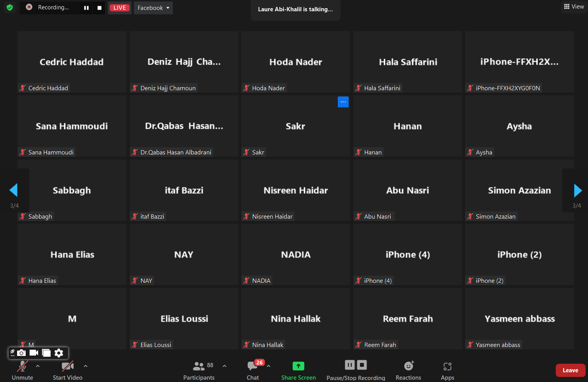Open the three-dots menu on Sakr's tile
This screenshot has height=382, width=588.
[343, 102]
